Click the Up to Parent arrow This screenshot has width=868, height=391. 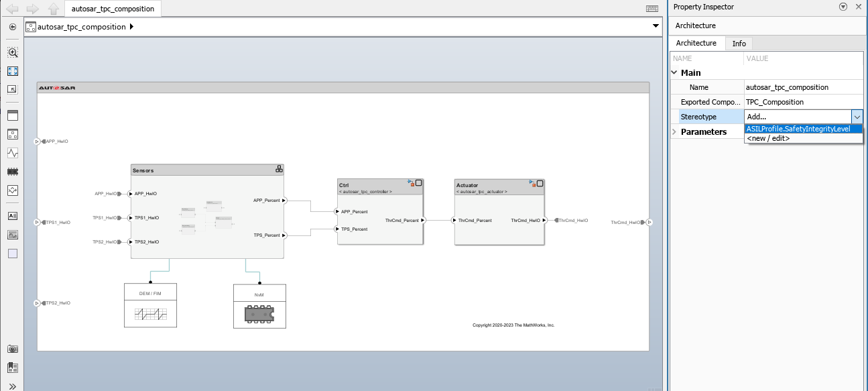[54, 9]
